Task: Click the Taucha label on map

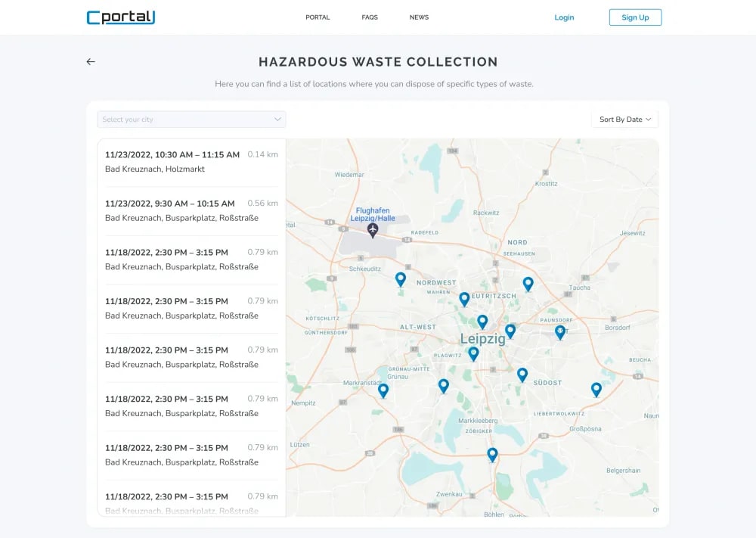Action: point(580,288)
